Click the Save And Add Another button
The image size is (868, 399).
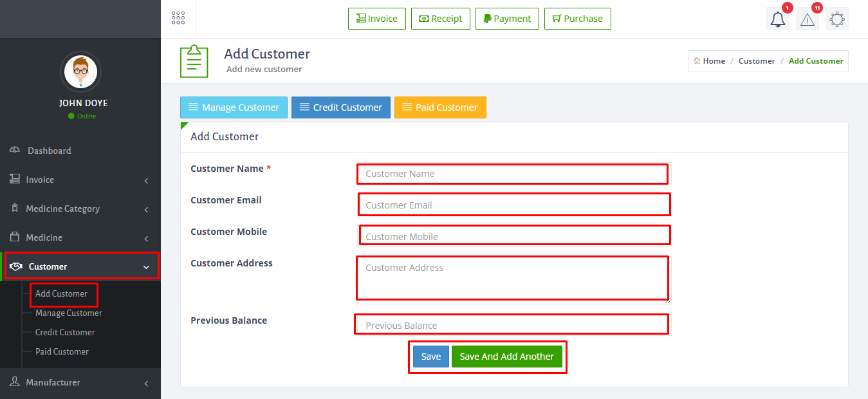tap(506, 357)
